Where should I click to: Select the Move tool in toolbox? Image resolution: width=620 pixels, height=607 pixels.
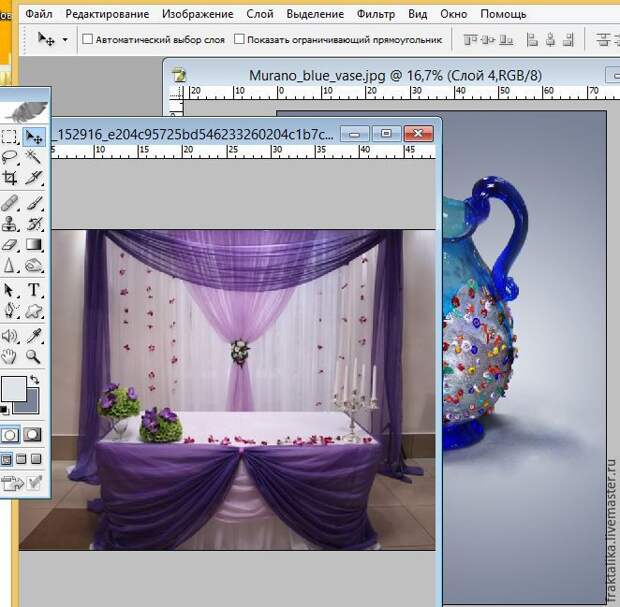(x=34, y=137)
